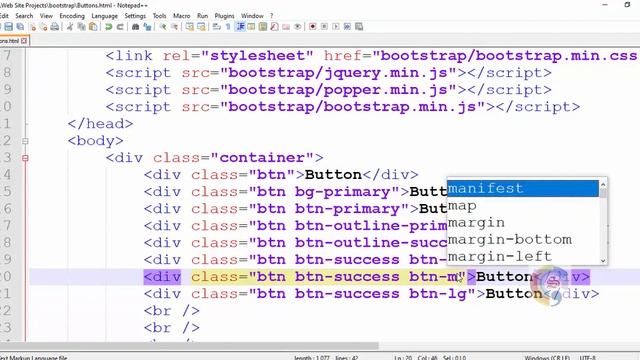Viewport: 640px width, 360px height.
Task: Click the horizontal scrollbar thumb
Action: pyautogui.click(x=189, y=346)
